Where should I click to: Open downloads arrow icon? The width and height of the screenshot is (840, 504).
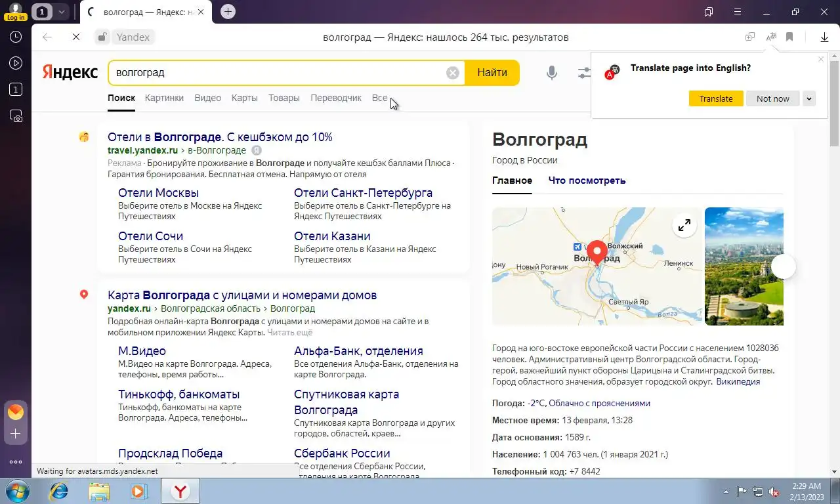pos(825,37)
